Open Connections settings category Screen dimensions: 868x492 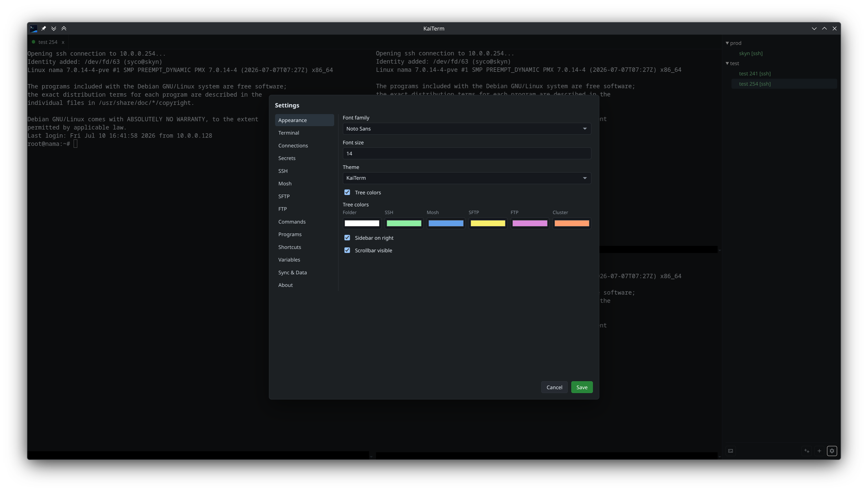tap(304, 145)
